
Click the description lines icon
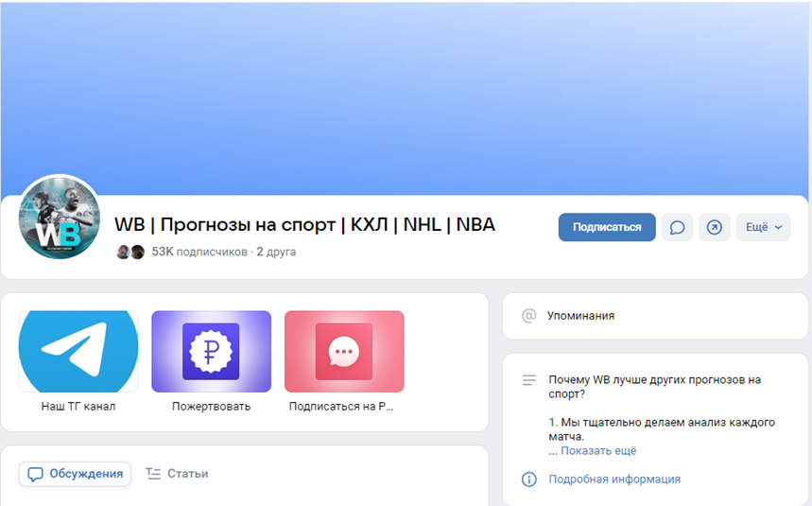point(528,380)
